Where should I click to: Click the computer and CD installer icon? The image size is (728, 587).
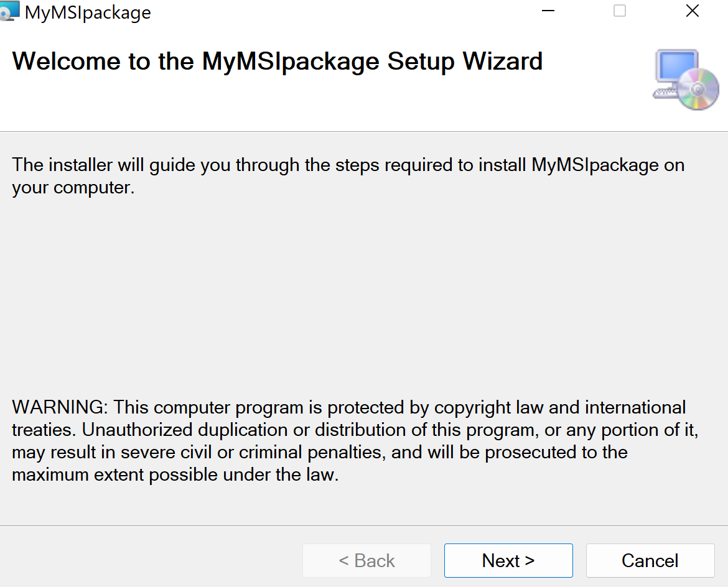pos(686,80)
